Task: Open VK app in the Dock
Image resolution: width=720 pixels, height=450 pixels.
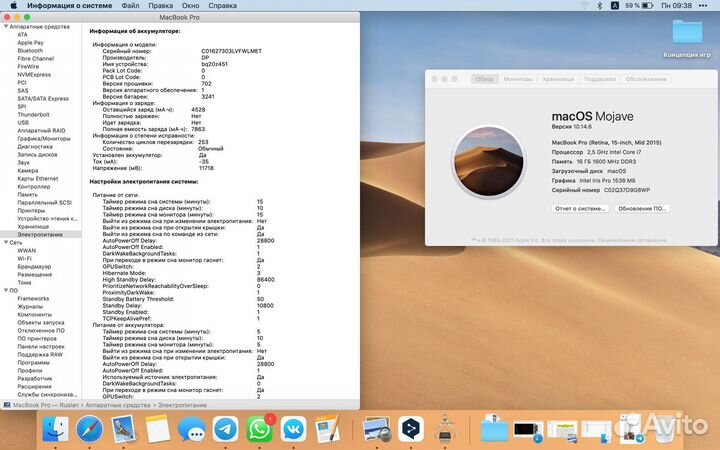Action: (294, 429)
